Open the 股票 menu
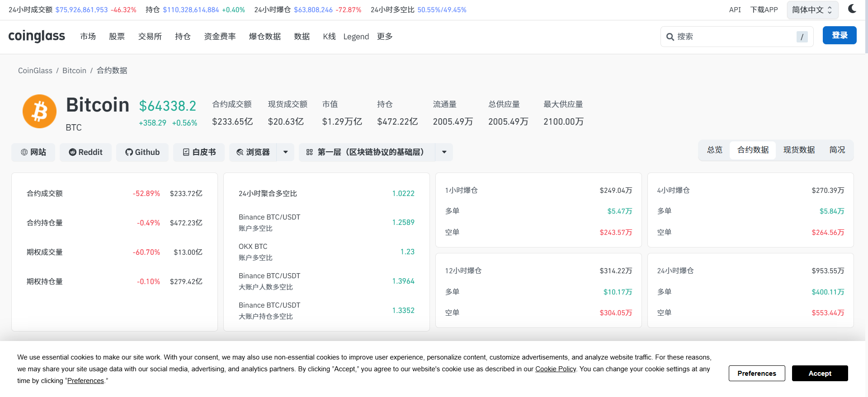 pyautogui.click(x=117, y=37)
